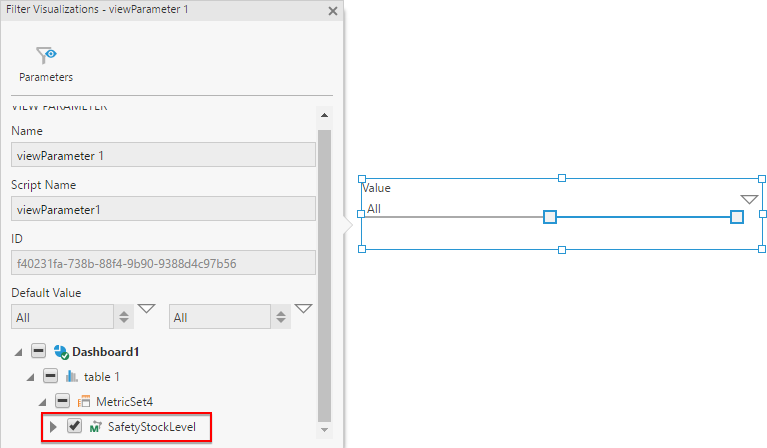Click the second Default Value spinner arrows
The width and height of the screenshot is (767, 448).
(x=281, y=317)
